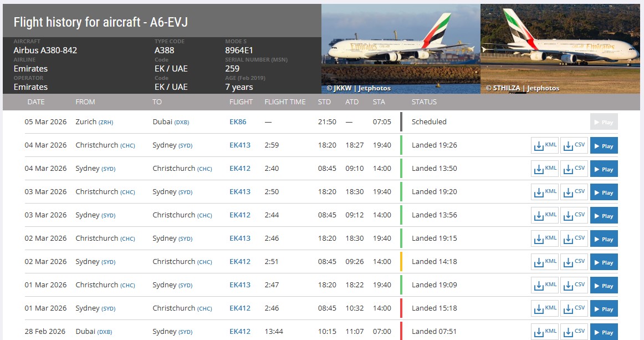Image resolution: width=644 pixels, height=340 pixels.
Task: Download KML for 04 Mar EK413 flight
Action: click(545, 145)
